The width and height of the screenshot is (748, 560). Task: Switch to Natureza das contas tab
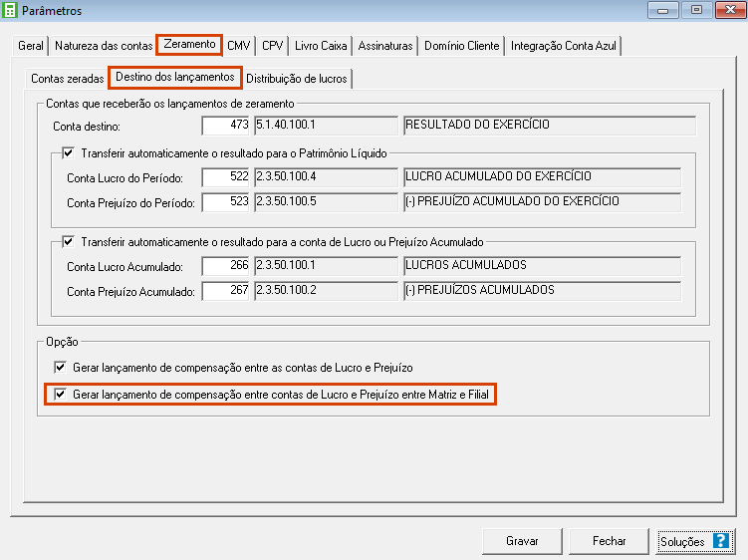click(x=104, y=46)
